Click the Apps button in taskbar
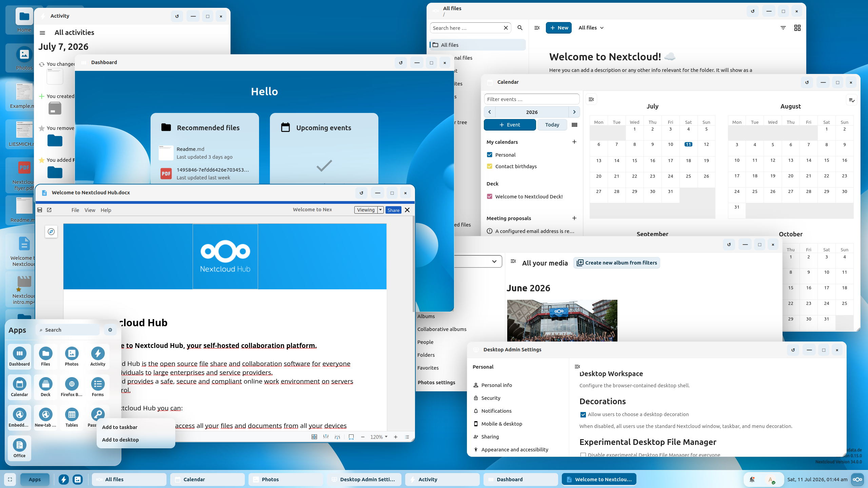 (x=35, y=479)
